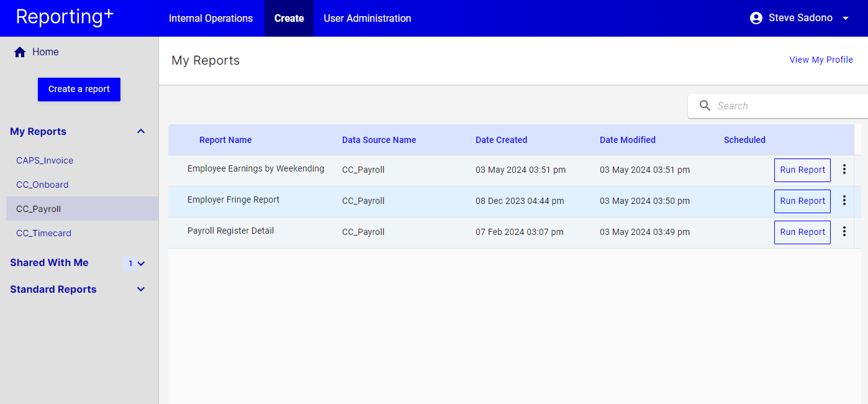Select CAPS_Invoice in My Reports
The height and width of the screenshot is (404, 868).
tap(45, 160)
